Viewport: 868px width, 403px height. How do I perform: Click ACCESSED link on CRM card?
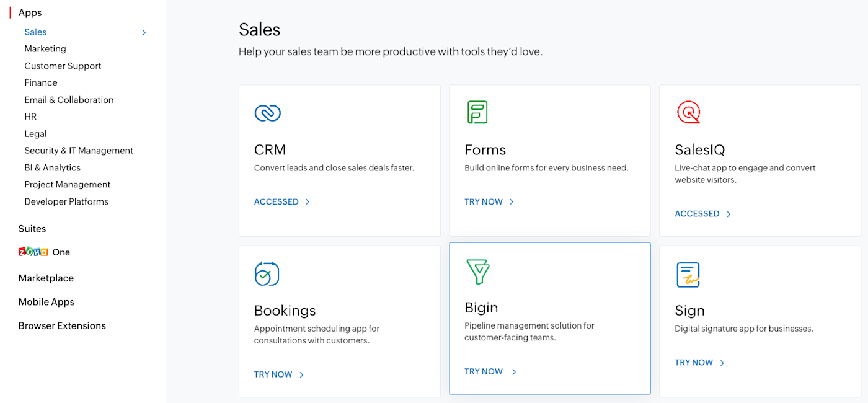pyautogui.click(x=277, y=202)
